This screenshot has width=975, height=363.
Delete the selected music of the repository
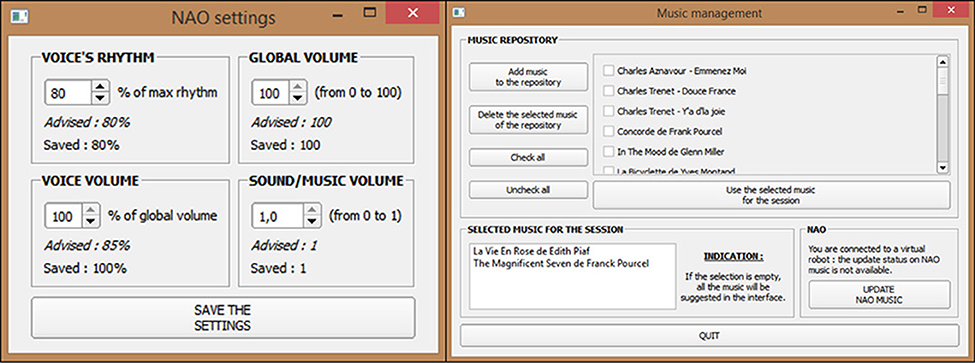(x=528, y=120)
